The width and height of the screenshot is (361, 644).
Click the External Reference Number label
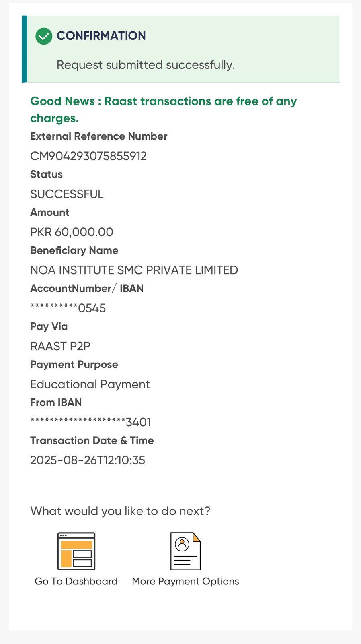98,136
